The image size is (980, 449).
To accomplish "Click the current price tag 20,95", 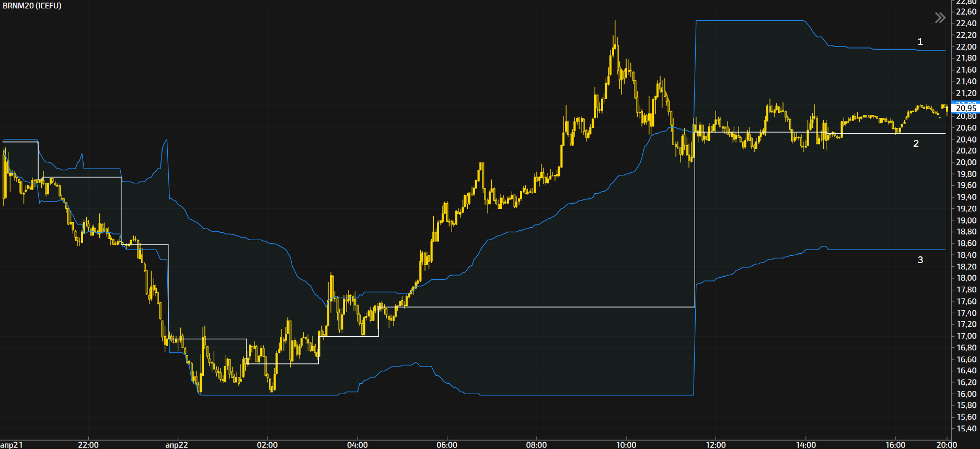I will pos(965,108).
